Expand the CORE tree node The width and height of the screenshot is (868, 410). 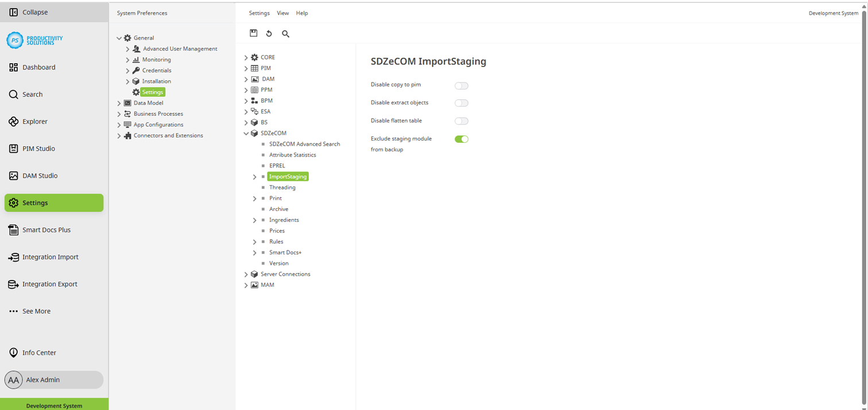tap(246, 57)
